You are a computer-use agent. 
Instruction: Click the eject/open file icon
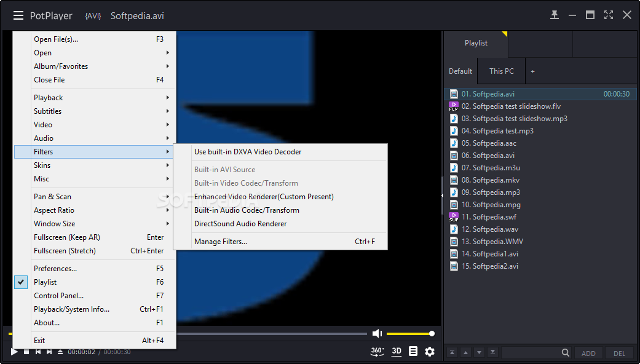(x=60, y=351)
